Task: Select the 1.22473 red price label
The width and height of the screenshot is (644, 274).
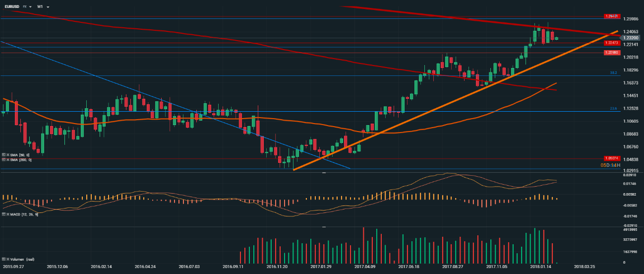Action: [x=611, y=43]
